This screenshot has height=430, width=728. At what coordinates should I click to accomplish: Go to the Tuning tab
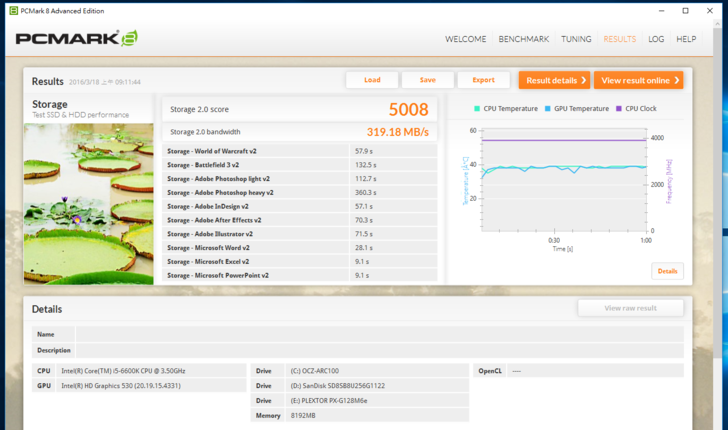pos(576,40)
